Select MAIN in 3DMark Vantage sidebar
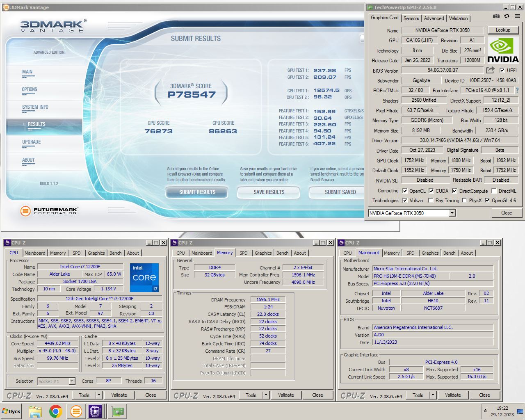Screen dimensions: 525x420 pos(27,72)
